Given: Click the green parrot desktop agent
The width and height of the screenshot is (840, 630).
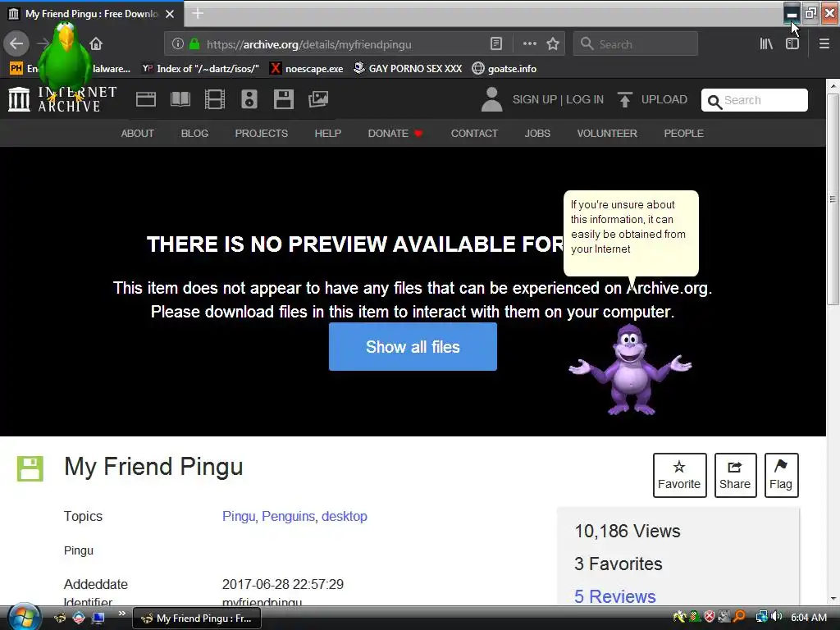Looking at the screenshot, I should coord(65,59).
